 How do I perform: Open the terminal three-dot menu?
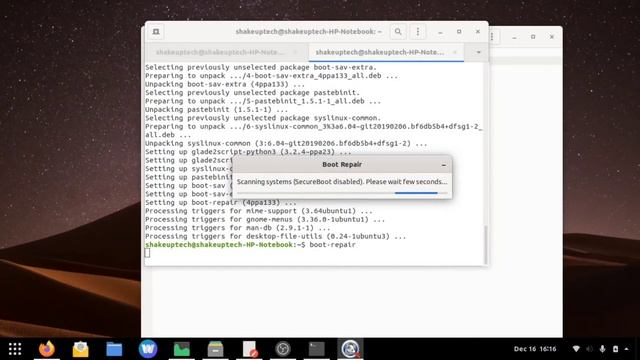tap(418, 31)
